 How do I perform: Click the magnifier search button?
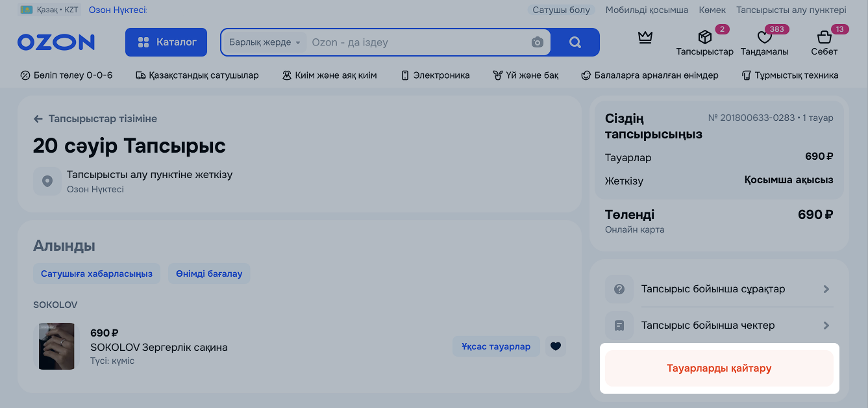tap(575, 42)
